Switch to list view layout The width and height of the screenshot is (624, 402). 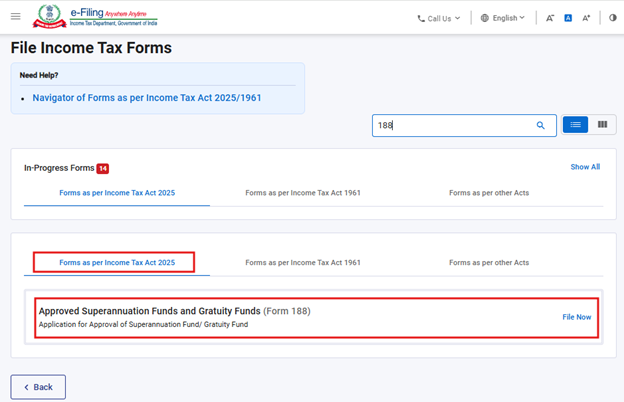coord(575,125)
